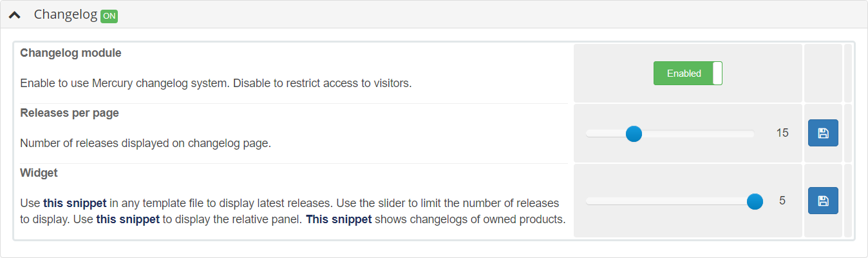Toggle the green Enabled switch off
The image size is (868, 258).
click(688, 74)
